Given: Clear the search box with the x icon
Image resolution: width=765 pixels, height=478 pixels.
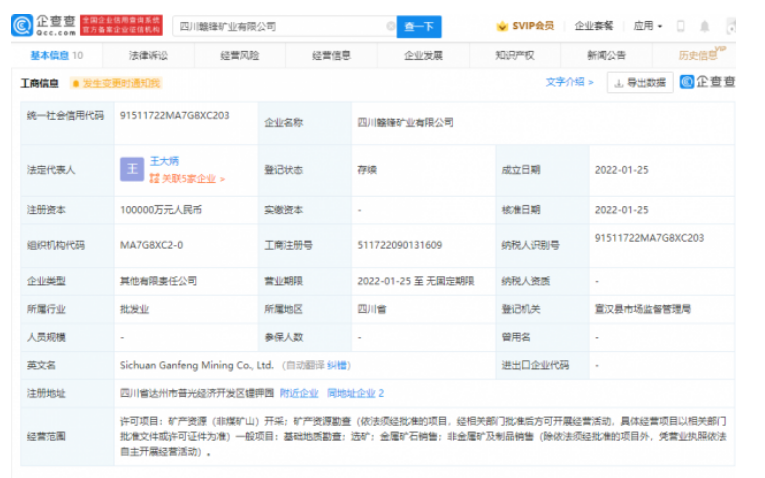Looking at the screenshot, I should click(390, 26).
